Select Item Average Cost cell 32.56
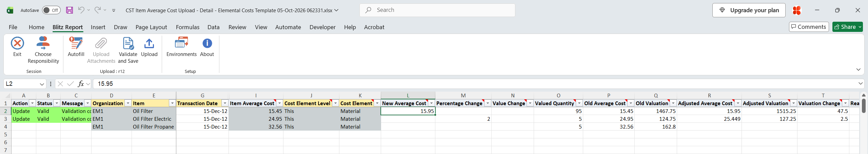This screenshot has width=868, height=154. click(x=256, y=127)
